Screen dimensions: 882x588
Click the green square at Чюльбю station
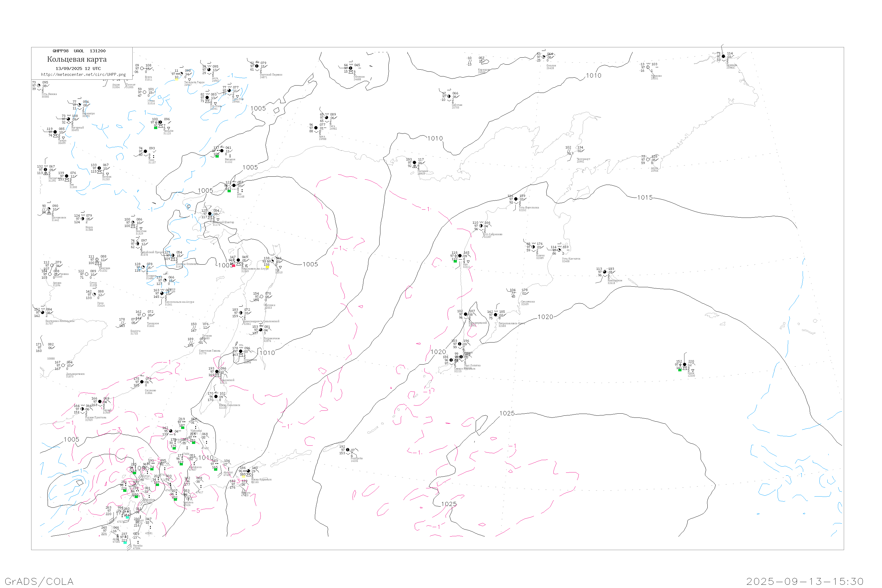[156, 128]
